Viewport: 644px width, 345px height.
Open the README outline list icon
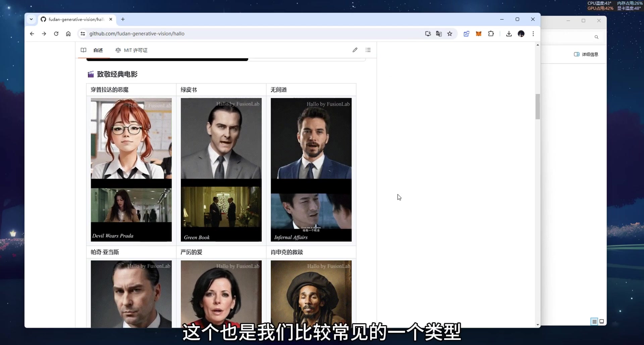pos(368,50)
